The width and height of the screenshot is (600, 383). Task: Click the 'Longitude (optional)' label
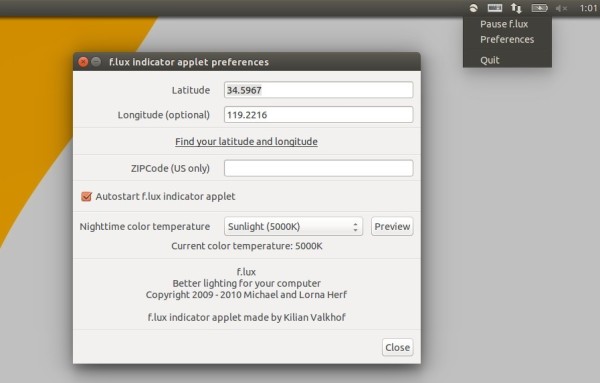tap(163, 115)
